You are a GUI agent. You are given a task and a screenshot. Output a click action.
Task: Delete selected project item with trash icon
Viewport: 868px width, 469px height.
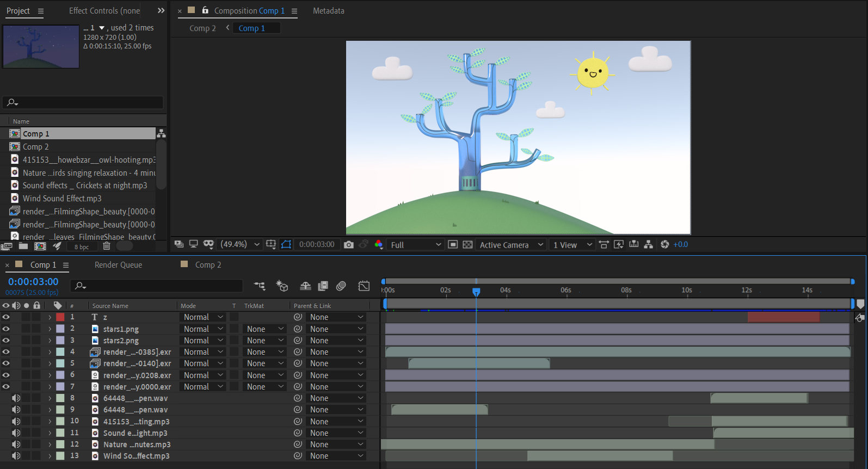tap(107, 246)
